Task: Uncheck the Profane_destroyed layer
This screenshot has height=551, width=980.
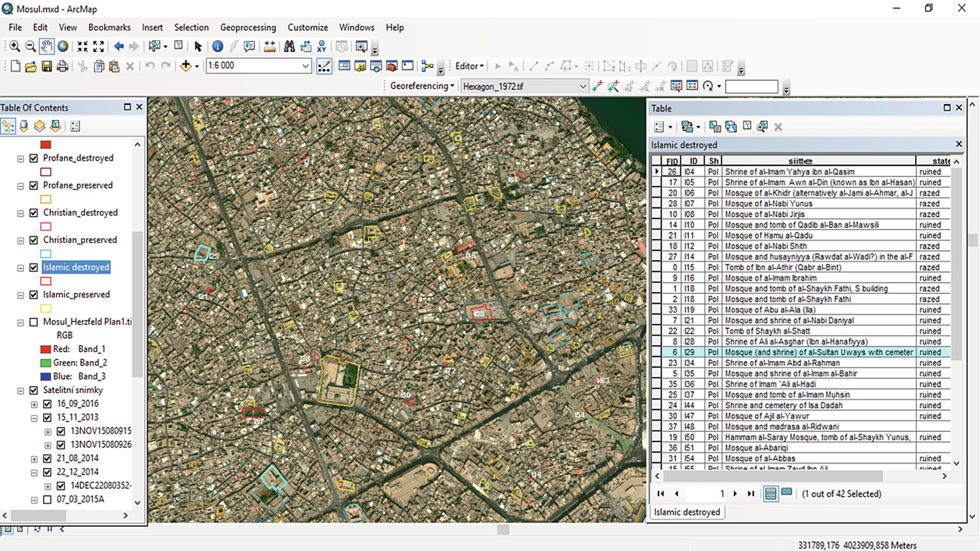Action: click(34, 158)
